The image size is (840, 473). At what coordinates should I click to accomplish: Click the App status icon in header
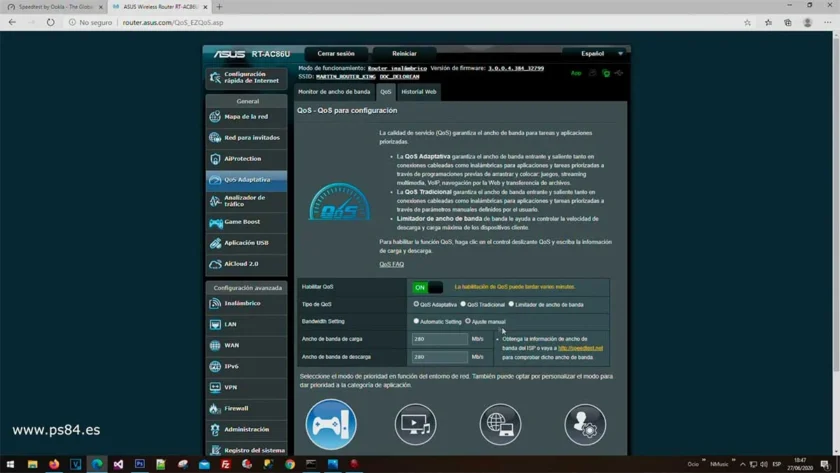576,73
